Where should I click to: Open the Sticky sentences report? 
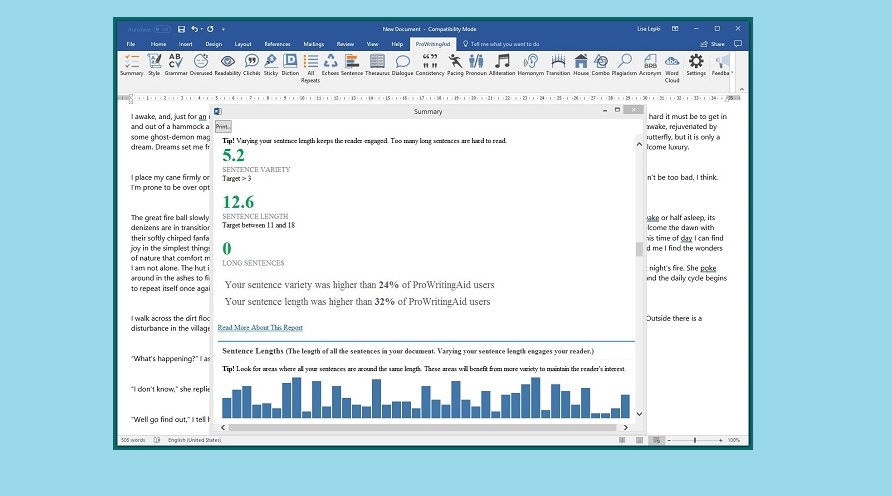pos(271,65)
